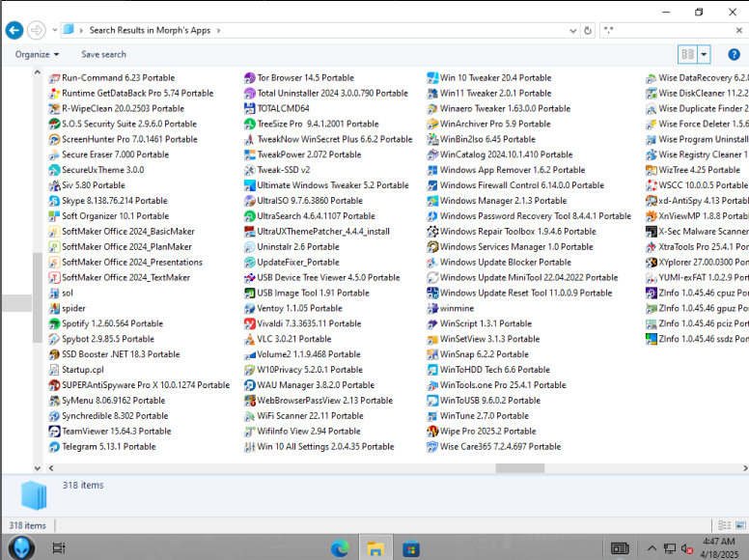Open the Organize menu
Image resolution: width=749 pixels, height=560 pixels.
click(37, 54)
